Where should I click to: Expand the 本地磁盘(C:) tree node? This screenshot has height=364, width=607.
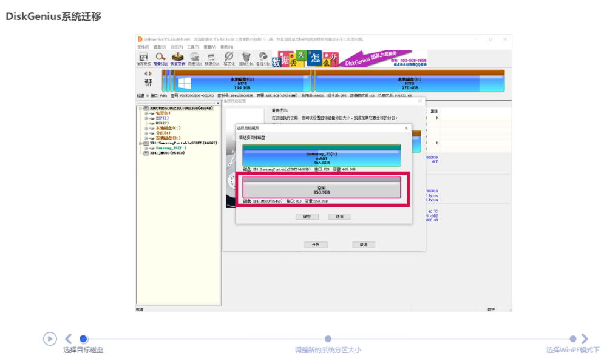point(146,128)
